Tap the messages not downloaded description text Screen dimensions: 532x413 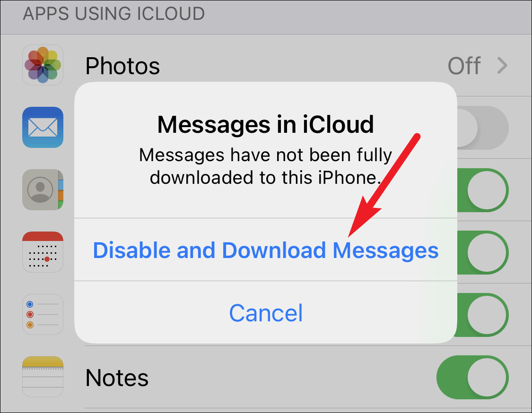pos(266,166)
